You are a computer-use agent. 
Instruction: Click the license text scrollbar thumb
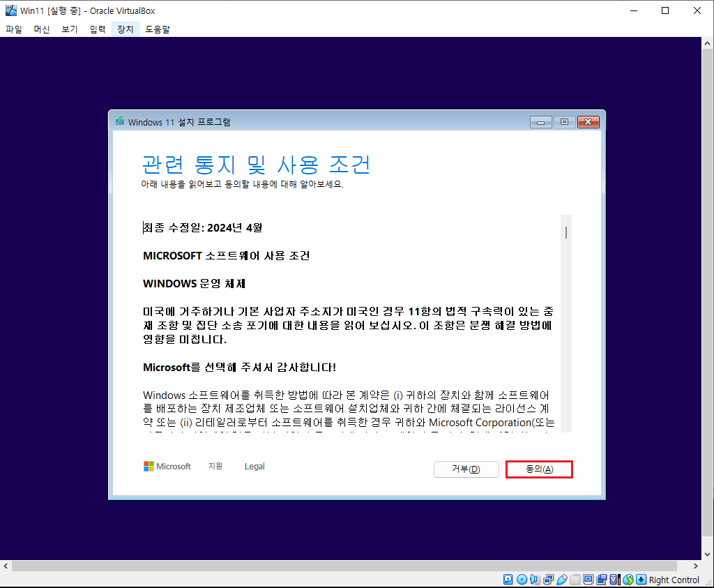pos(566,233)
